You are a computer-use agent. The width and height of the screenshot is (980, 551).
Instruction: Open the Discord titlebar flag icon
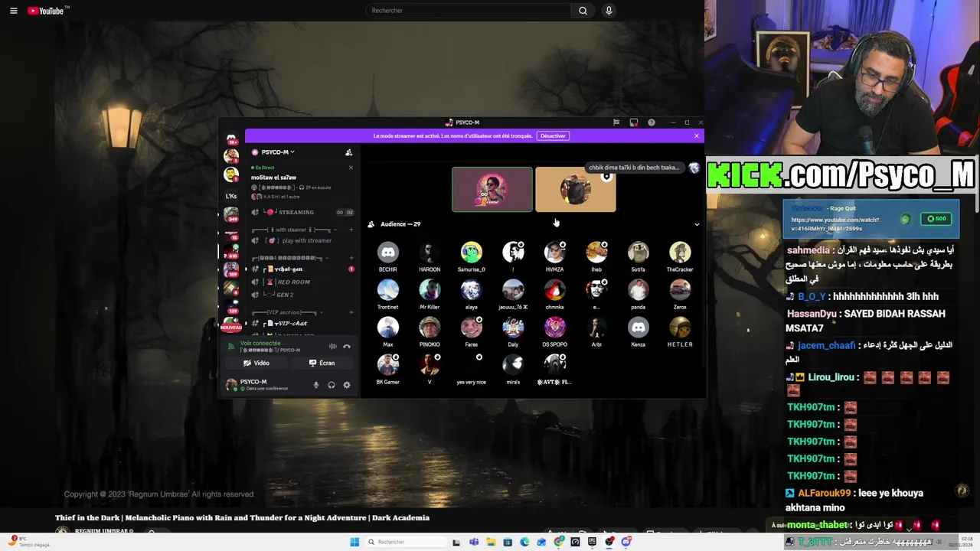[x=616, y=122]
